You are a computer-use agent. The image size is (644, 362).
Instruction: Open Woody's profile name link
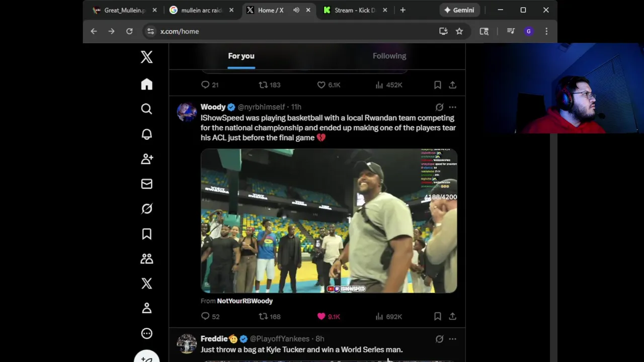click(213, 107)
